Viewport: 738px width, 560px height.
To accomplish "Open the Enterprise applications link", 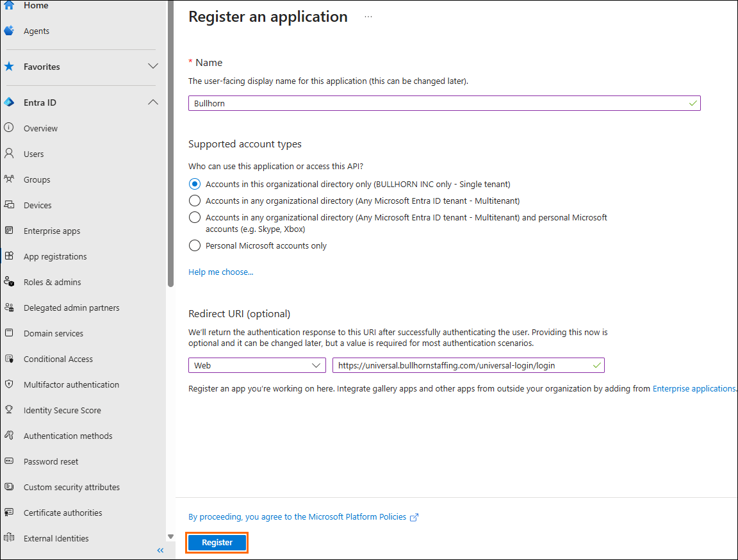I will tap(694, 389).
